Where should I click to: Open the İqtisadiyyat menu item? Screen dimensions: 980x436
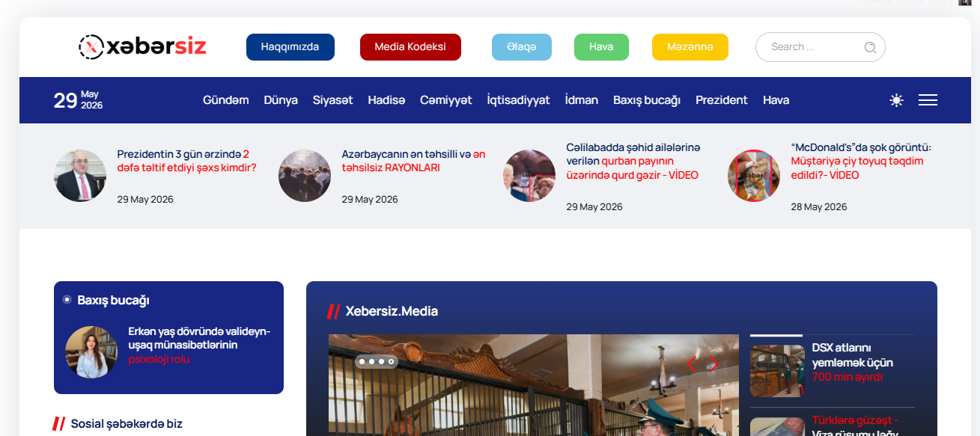point(518,100)
